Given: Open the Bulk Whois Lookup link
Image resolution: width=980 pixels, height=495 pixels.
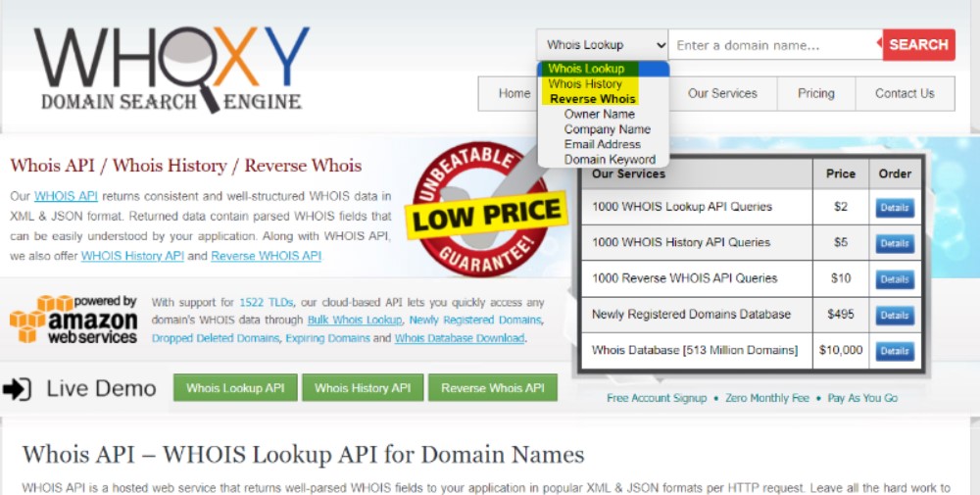Looking at the screenshot, I should coord(355,320).
